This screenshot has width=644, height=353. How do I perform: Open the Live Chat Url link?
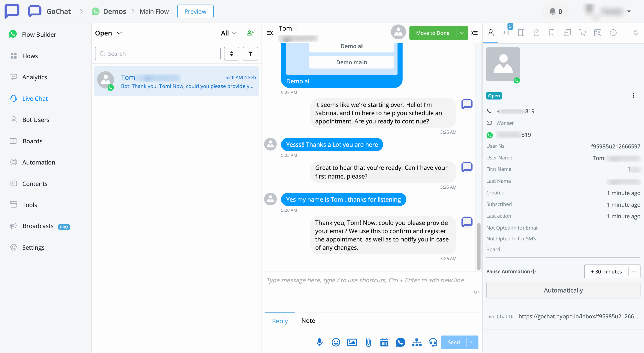pos(578,316)
